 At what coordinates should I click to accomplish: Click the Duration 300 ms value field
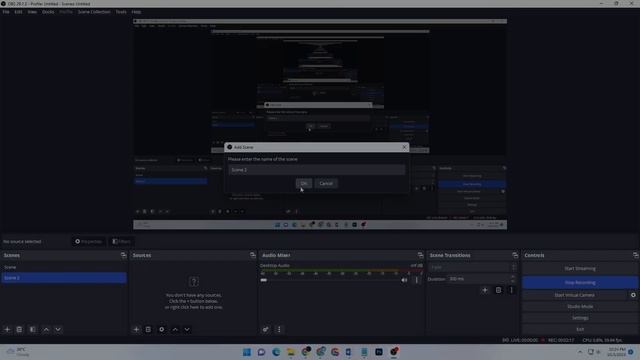pyautogui.click(x=478, y=279)
